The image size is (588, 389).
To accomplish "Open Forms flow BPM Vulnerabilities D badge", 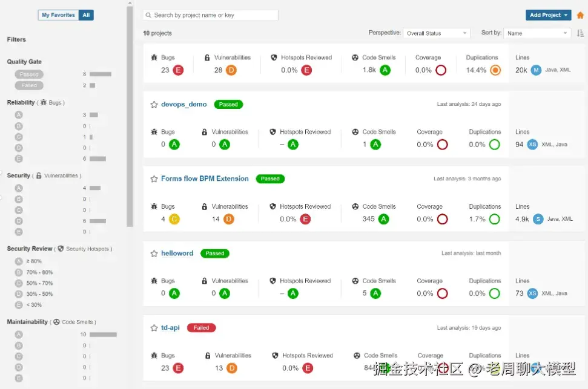I will [228, 219].
